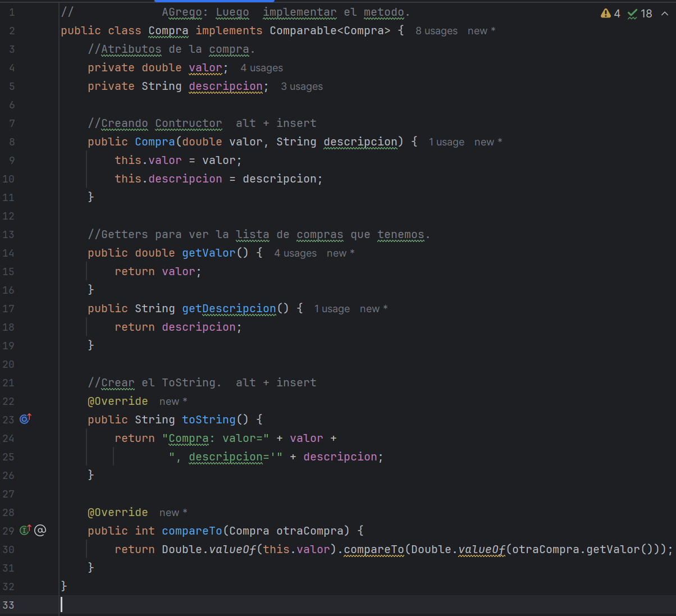
Task: Click the first Double.valueOf call on line 30
Action: 249,549
